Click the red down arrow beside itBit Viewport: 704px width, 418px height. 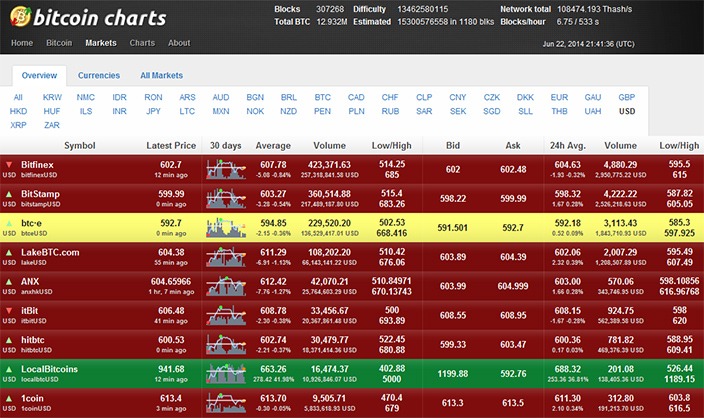pyautogui.click(x=9, y=311)
